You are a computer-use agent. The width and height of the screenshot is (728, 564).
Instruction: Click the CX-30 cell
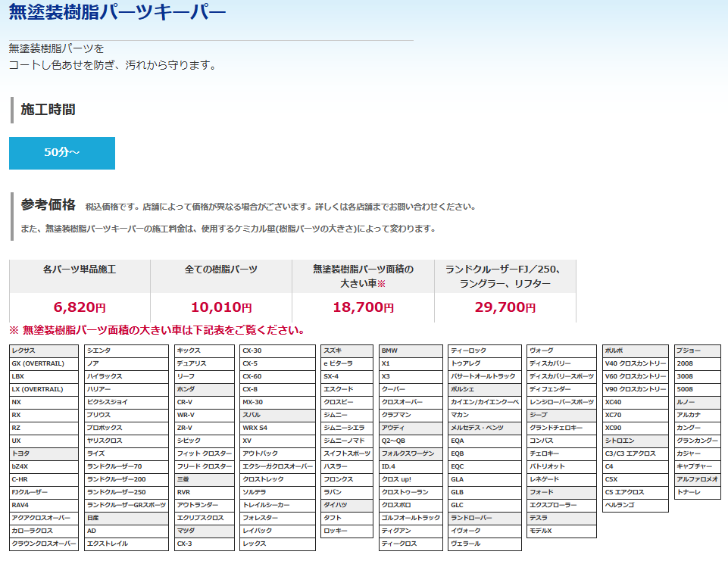pos(278,351)
